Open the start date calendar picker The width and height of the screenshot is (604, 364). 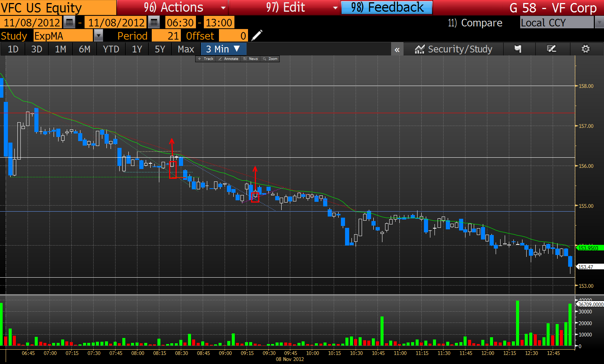click(x=69, y=23)
